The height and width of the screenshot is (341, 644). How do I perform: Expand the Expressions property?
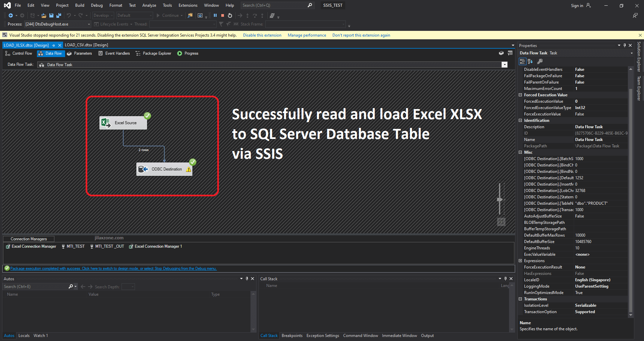520,261
